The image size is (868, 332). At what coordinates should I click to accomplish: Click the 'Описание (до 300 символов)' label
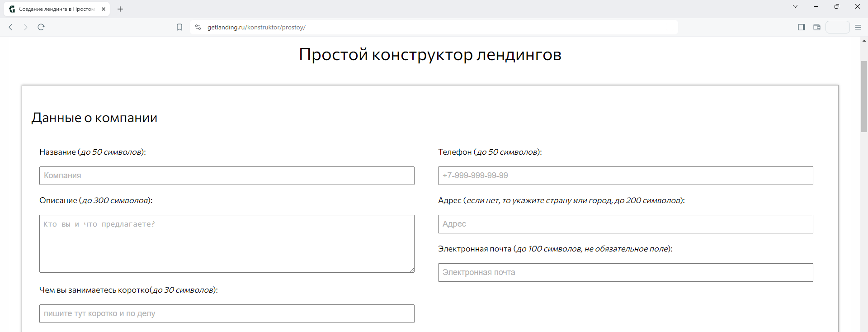pos(96,200)
